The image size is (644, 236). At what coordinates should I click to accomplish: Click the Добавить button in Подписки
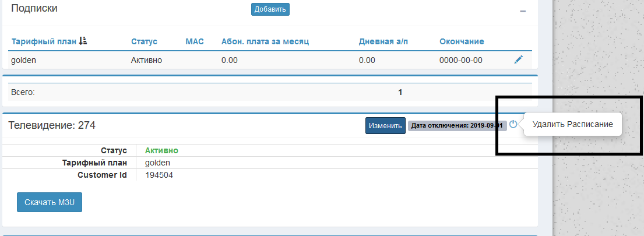tap(270, 9)
